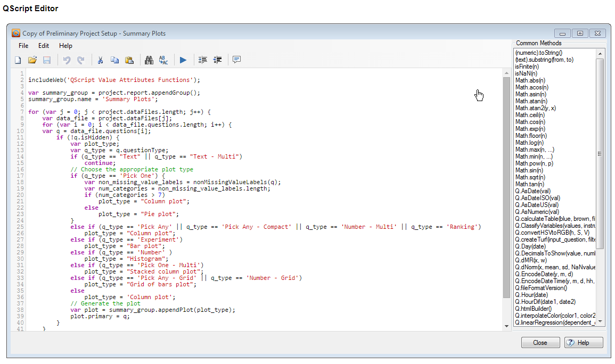Select (numeric).toString() method
The image size is (615, 364).
pos(538,53)
